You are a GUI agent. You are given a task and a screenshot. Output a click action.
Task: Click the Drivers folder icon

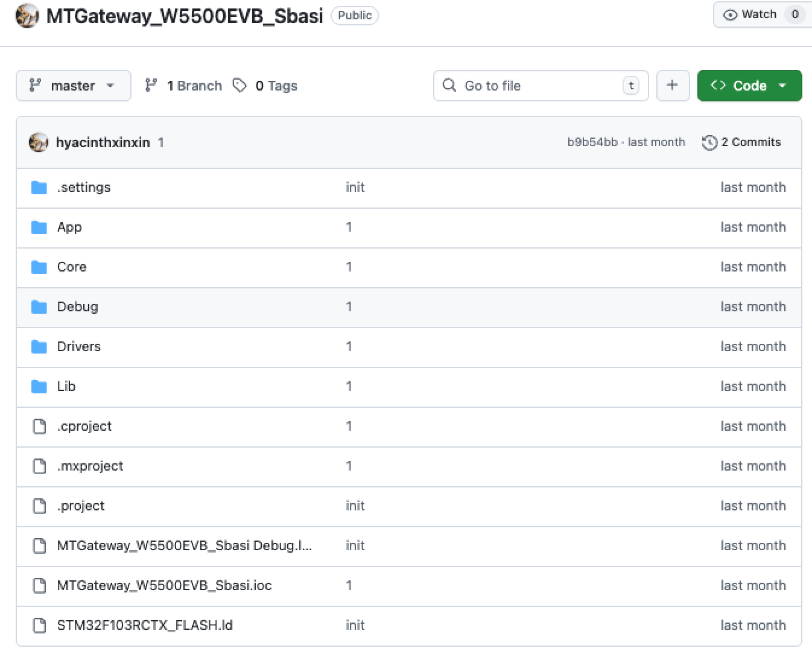39,347
